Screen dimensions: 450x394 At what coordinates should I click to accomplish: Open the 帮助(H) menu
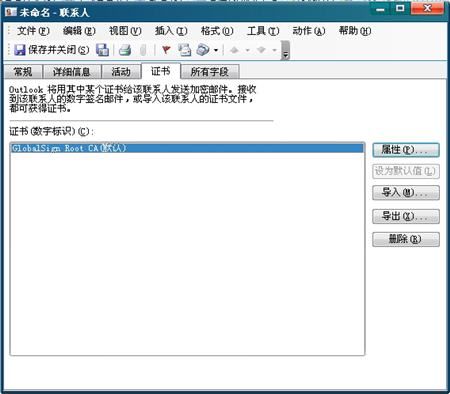pyautogui.click(x=355, y=31)
